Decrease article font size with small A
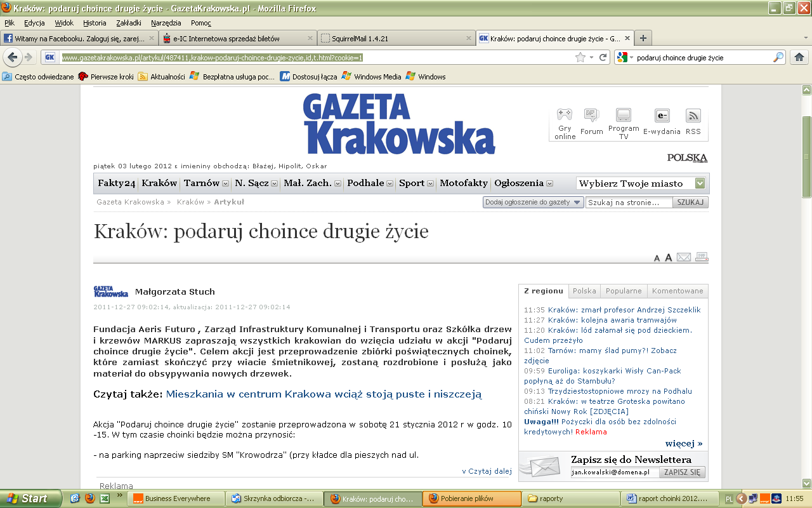 click(x=657, y=258)
